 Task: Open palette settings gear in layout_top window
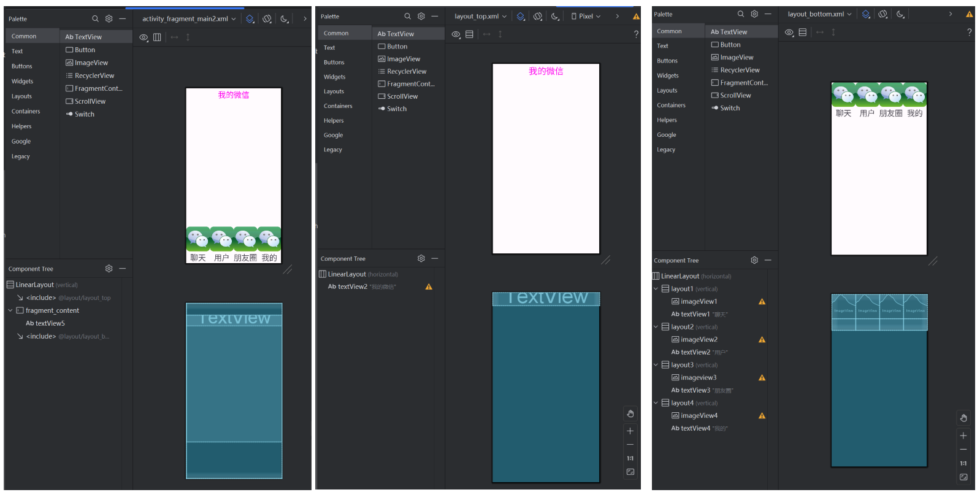click(421, 17)
